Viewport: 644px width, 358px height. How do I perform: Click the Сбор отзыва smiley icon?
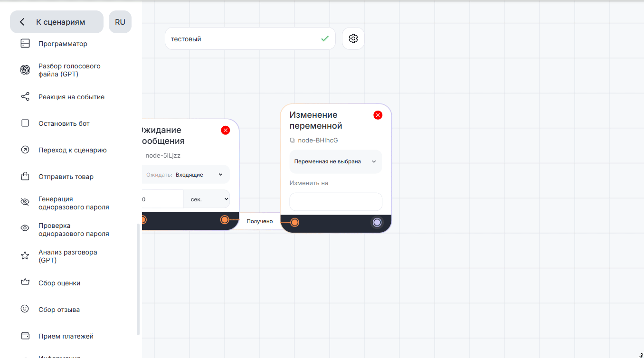coord(25,309)
